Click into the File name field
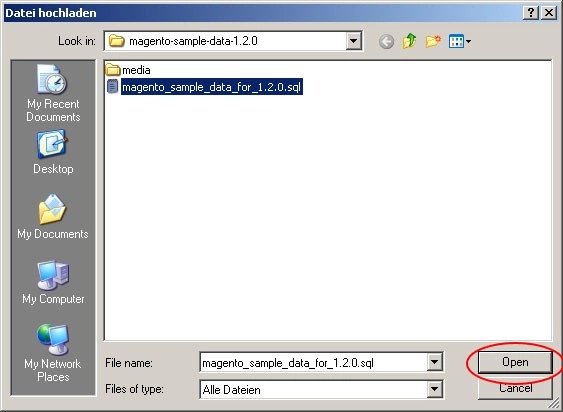 pyautogui.click(x=313, y=362)
